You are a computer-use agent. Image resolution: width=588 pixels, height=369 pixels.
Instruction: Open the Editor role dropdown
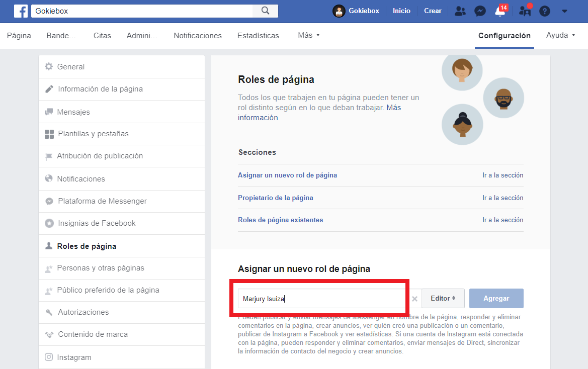click(x=443, y=298)
